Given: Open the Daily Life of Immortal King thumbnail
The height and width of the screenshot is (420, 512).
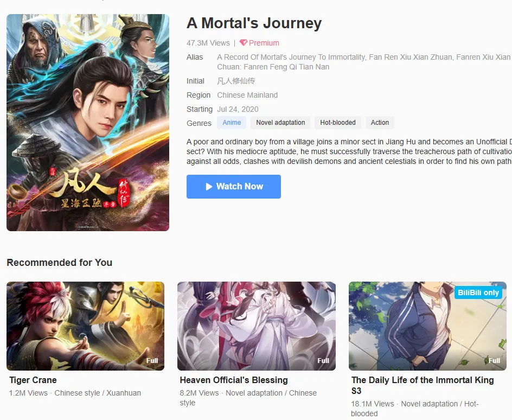Looking at the screenshot, I should click(x=427, y=326).
